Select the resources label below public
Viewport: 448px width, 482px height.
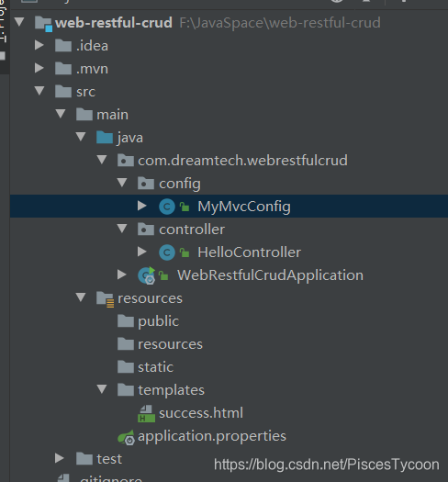tap(171, 344)
